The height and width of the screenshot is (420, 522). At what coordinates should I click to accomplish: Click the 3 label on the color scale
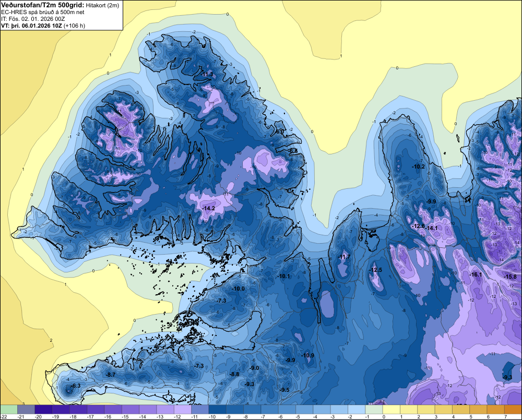click(436, 417)
